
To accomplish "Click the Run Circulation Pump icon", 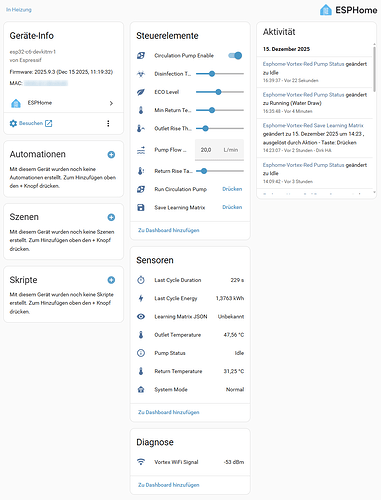I will pos(141,189).
